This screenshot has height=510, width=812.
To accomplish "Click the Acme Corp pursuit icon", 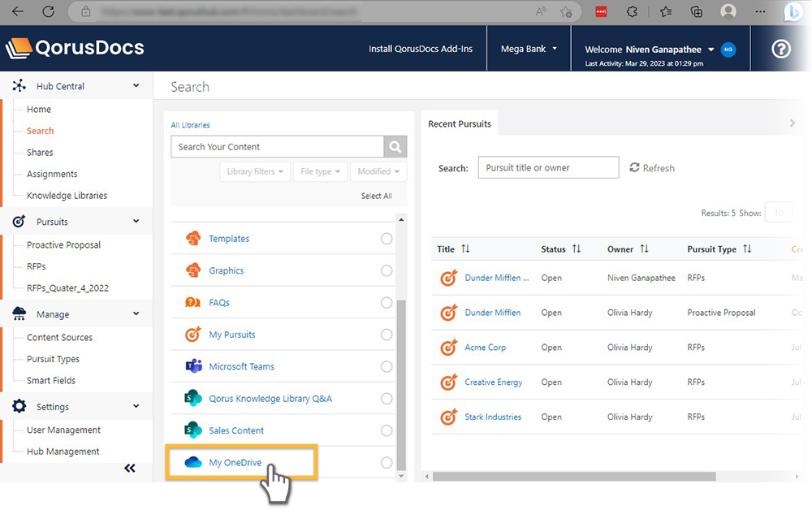I will click(x=448, y=348).
